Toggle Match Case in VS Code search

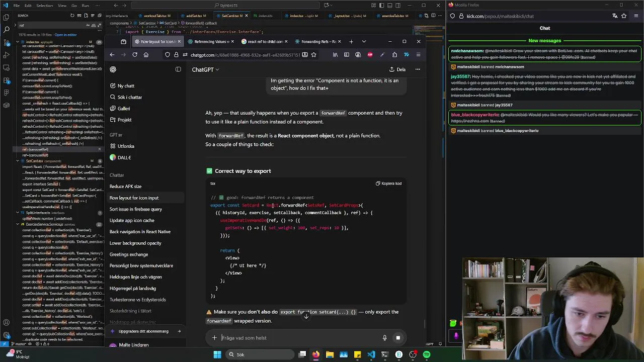tap(89, 25)
